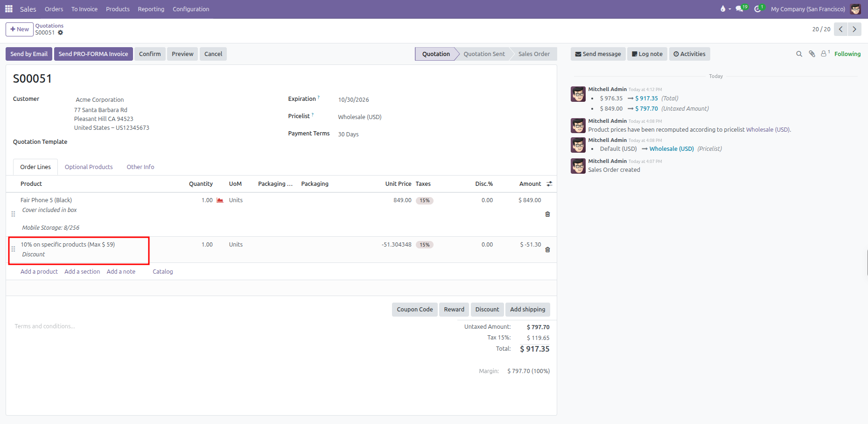Screen dimensions: 868x424
Task: Open the Catalog link
Action: 163,272
